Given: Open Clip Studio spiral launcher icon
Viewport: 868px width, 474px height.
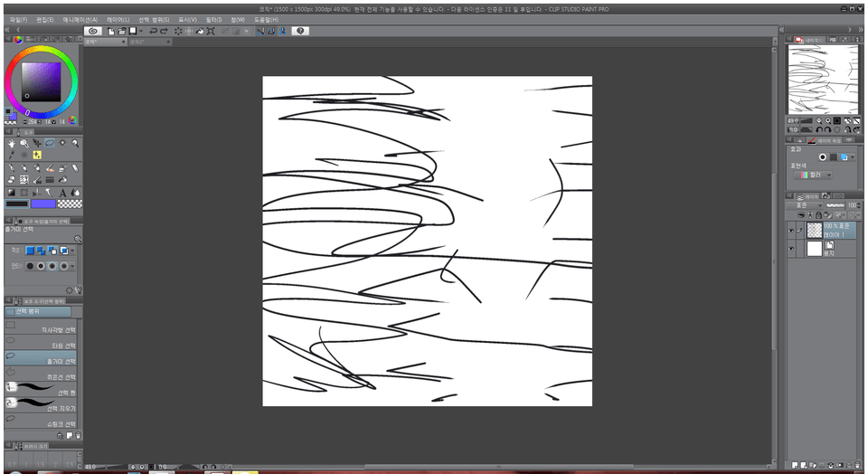Looking at the screenshot, I should pos(92,31).
